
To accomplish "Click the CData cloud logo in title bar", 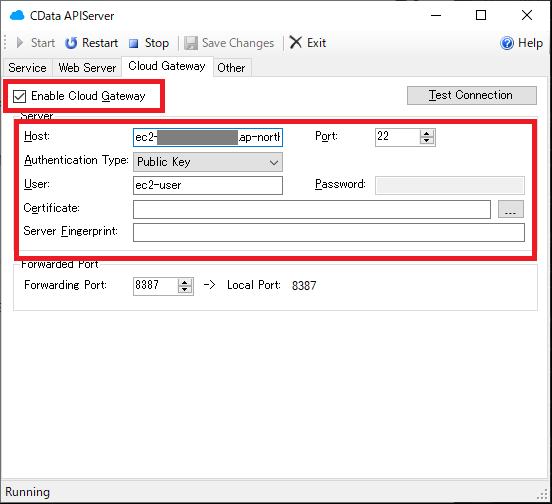I will click(x=17, y=15).
